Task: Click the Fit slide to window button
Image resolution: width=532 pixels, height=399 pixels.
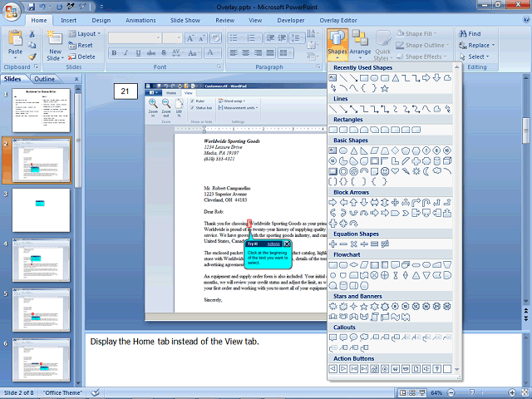Action: [525, 392]
